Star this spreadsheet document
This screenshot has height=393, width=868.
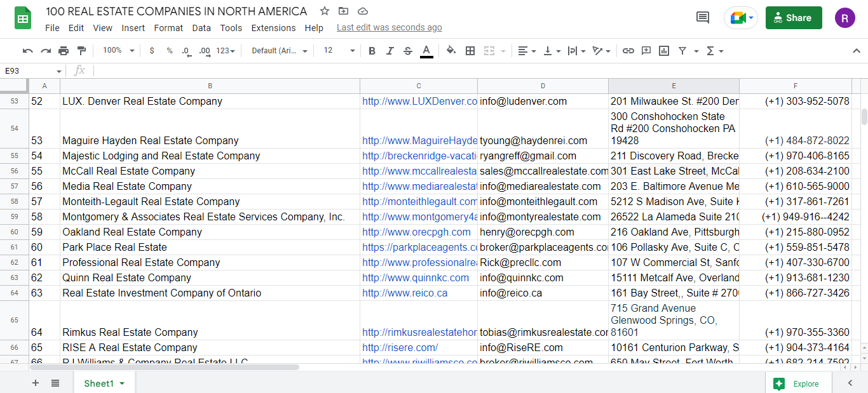tap(325, 11)
